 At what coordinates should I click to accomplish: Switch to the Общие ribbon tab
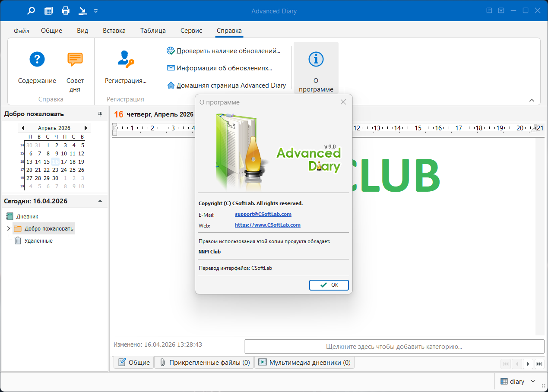(x=52, y=31)
